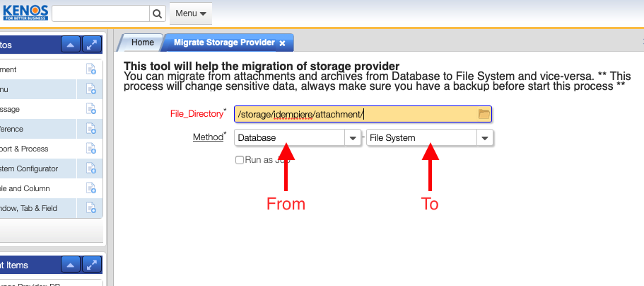Open the Database method dropdown arrow

pyautogui.click(x=353, y=138)
